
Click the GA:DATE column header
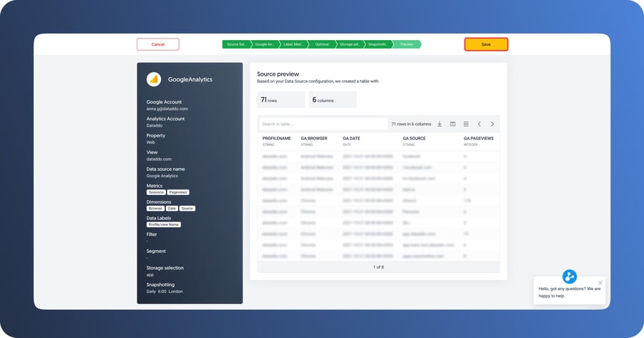click(x=351, y=139)
